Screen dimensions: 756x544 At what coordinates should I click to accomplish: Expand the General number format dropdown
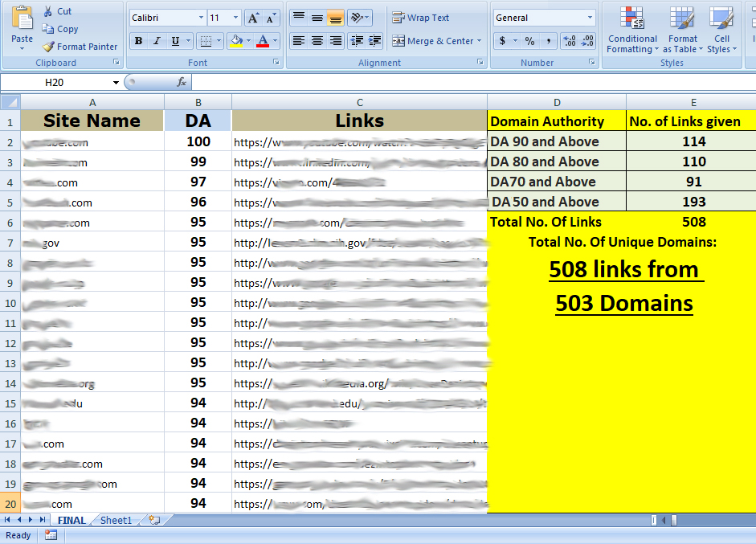(590, 18)
